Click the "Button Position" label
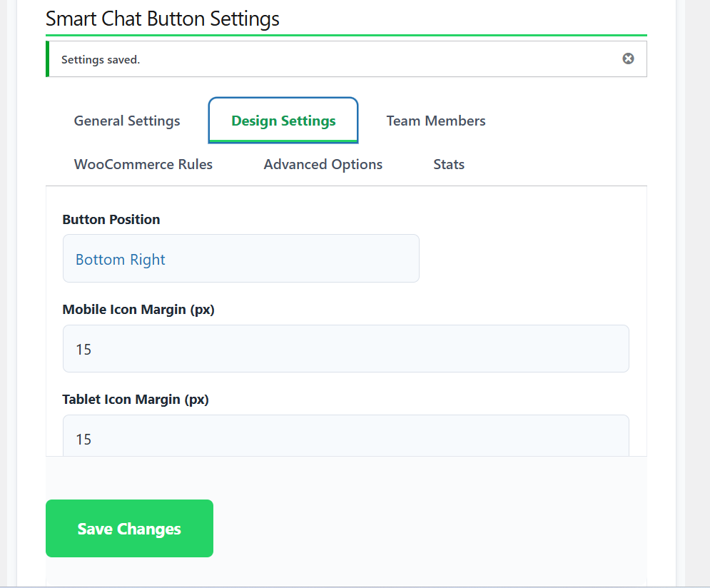This screenshot has width=710, height=588. tap(111, 220)
